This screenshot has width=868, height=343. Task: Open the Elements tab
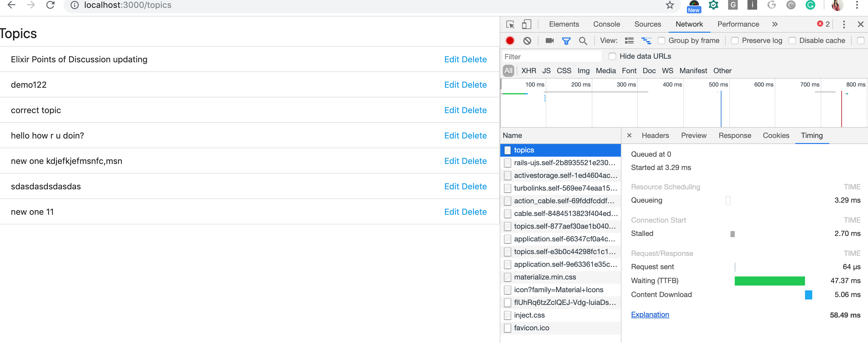coord(564,24)
